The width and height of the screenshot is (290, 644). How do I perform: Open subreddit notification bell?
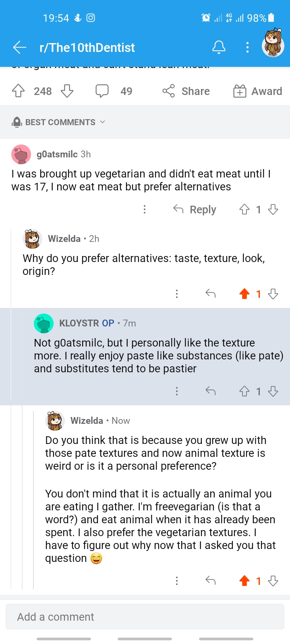pyautogui.click(x=219, y=47)
